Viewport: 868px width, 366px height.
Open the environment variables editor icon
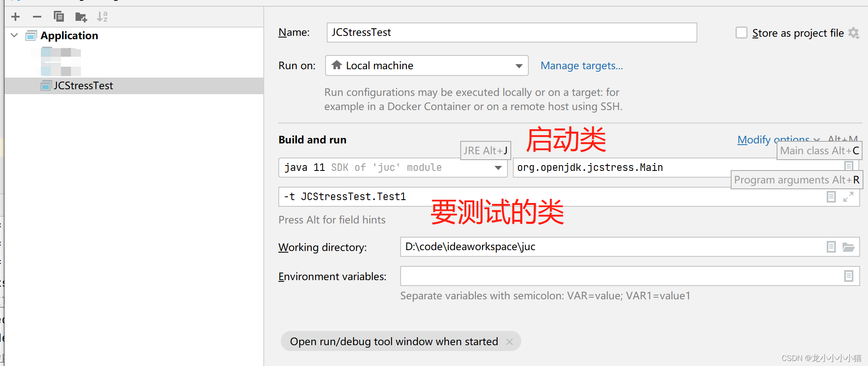848,276
